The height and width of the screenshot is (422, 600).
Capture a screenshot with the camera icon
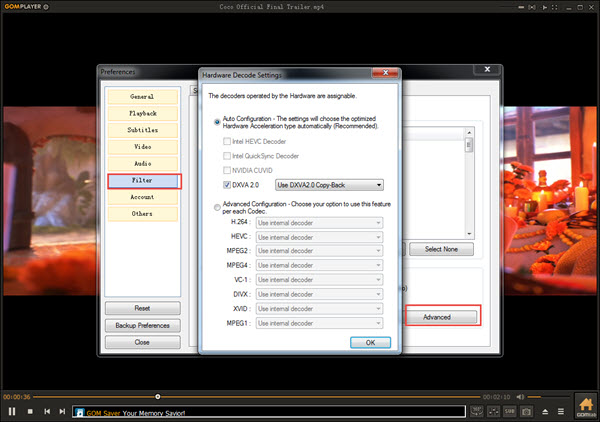[526, 411]
